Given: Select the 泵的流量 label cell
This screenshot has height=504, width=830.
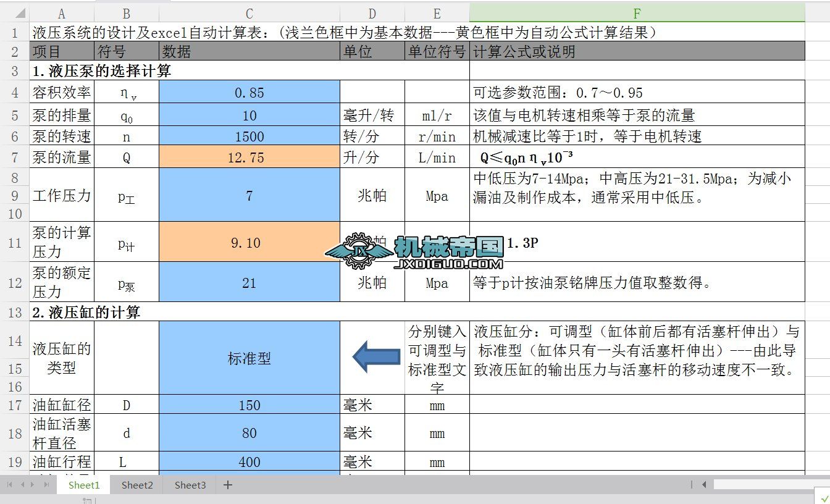Looking at the screenshot, I should [x=61, y=157].
